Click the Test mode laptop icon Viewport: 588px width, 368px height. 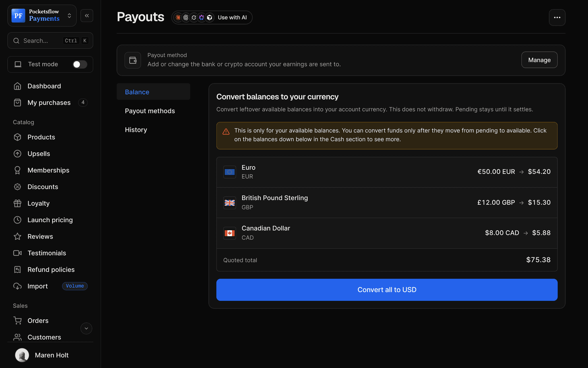(x=18, y=64)
